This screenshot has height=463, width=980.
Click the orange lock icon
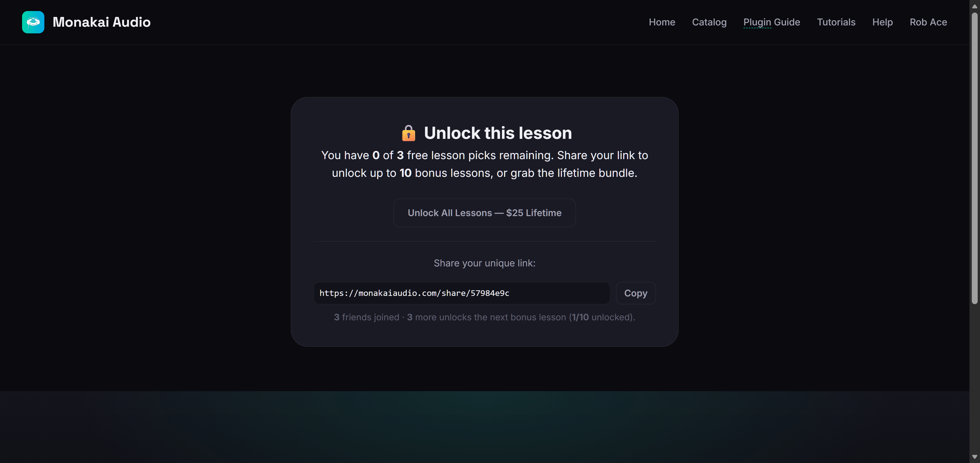pyautogui.click(x=409, y=133)
